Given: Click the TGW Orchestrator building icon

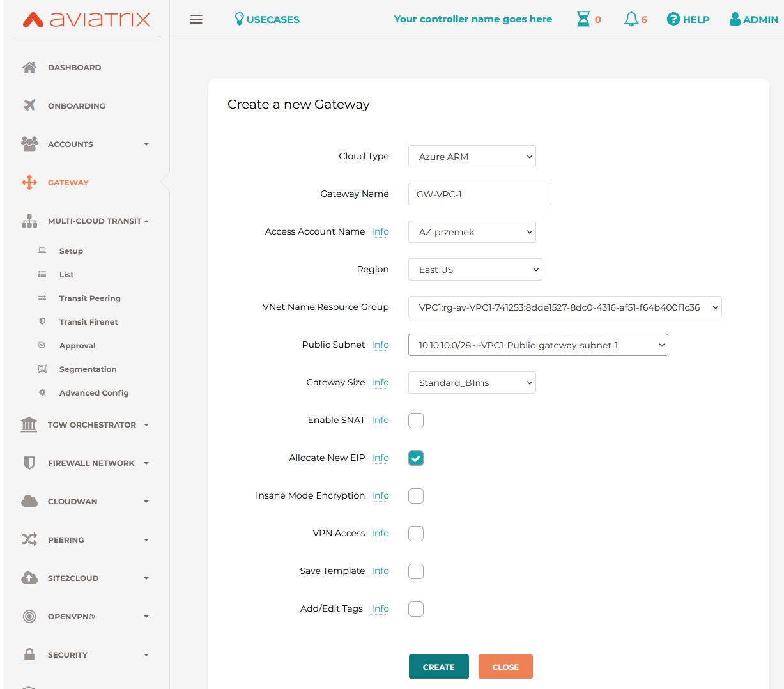Looking at the screenshot, I should coord(29,424).
